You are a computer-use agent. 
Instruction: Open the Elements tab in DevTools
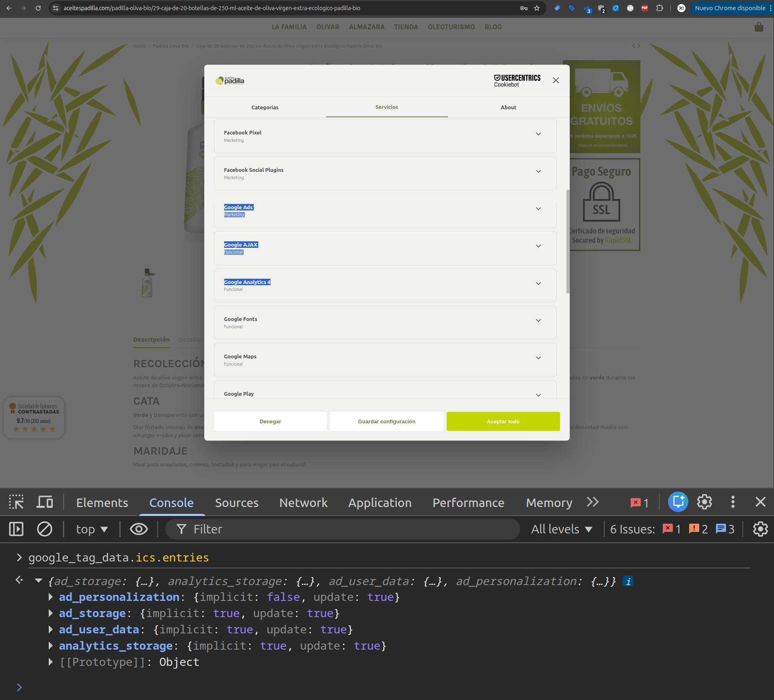pyautogui.click(x=102, y=503)
